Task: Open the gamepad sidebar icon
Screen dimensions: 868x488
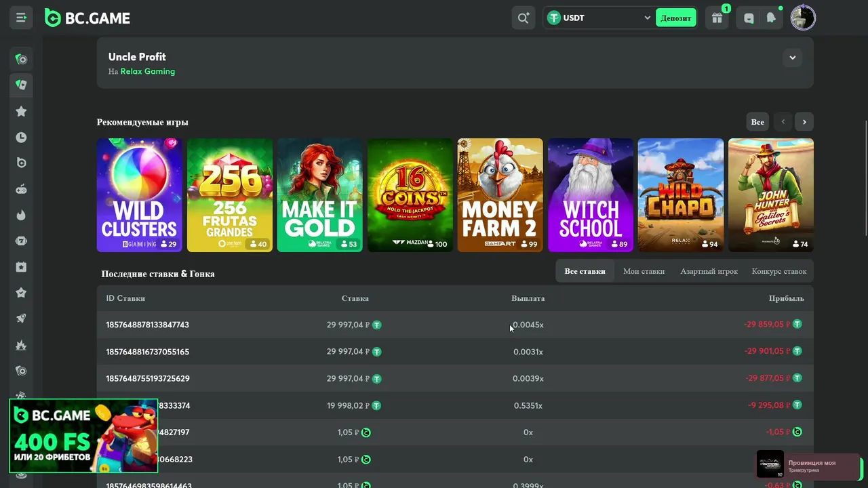Action: coord(21,189)
